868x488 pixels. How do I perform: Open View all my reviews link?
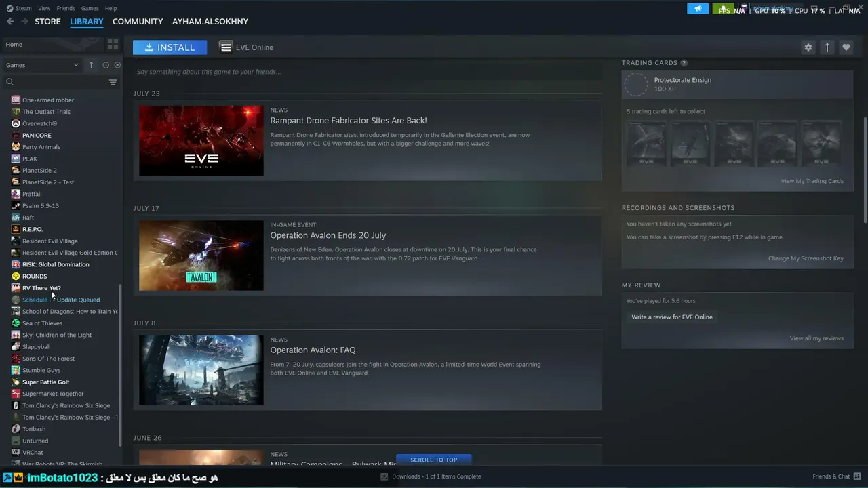[816, 338]
